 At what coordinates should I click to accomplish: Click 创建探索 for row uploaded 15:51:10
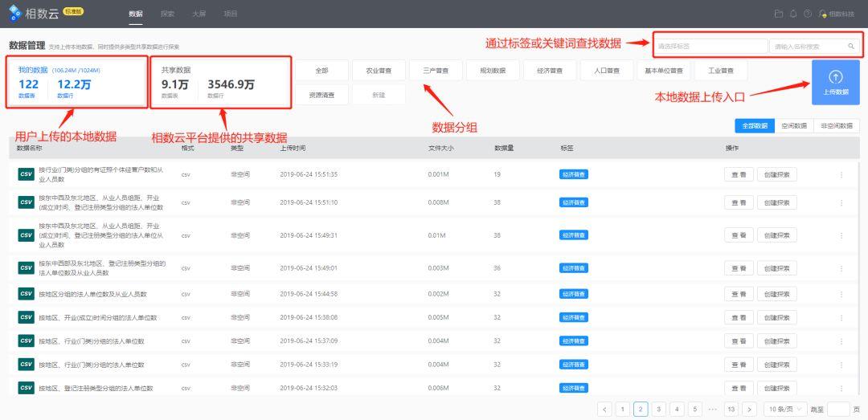tap(777, 202)
